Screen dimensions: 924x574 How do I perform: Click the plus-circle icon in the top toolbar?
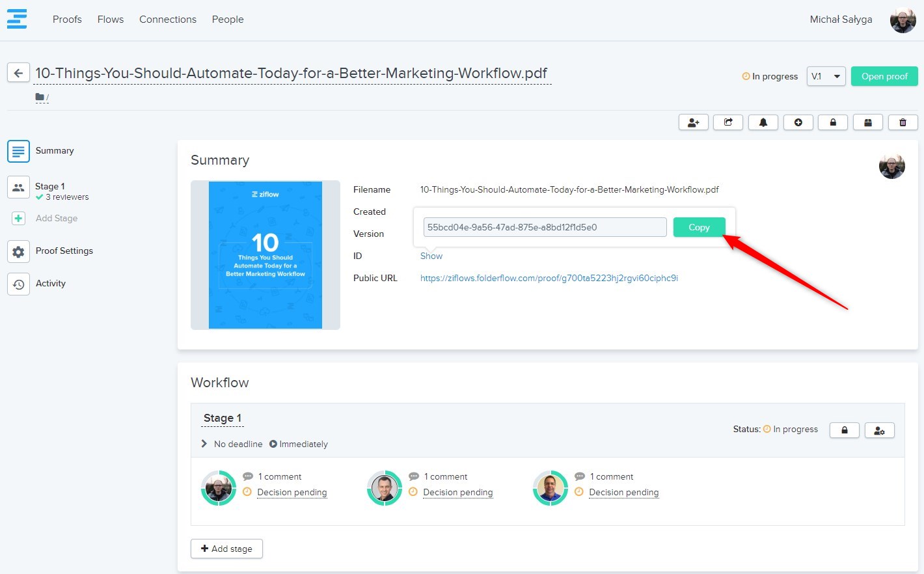[x=798, y=122]
